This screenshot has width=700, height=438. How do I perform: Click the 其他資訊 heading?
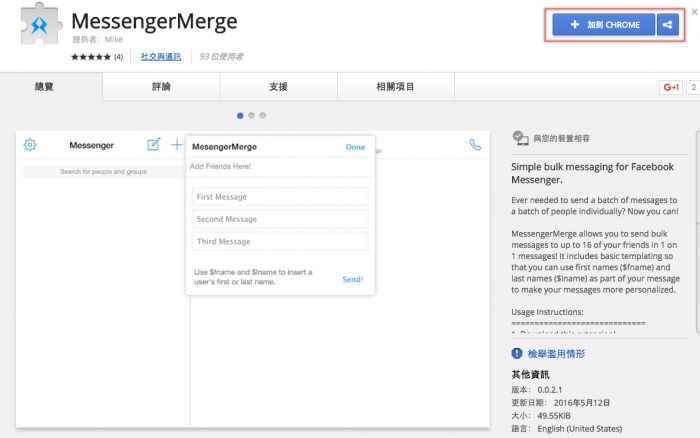[x=530, y=375]
